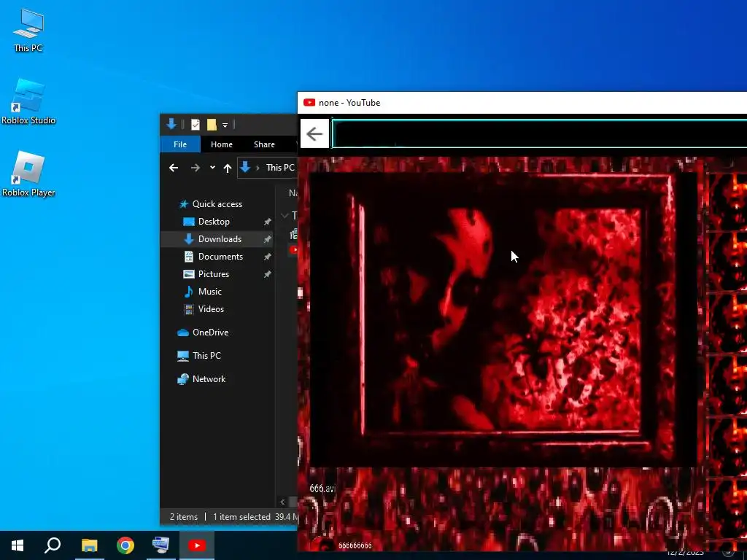Go back in File Explorer navigation
This screenshot has height=560, width=747.
click(174, 168)
